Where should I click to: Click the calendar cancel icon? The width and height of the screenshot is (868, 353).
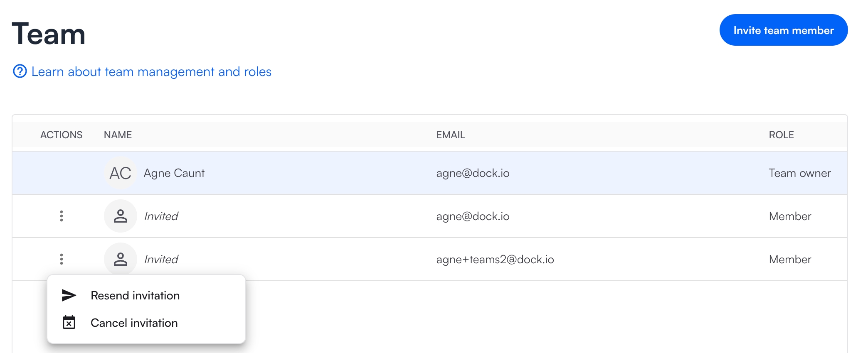(69, 322)
